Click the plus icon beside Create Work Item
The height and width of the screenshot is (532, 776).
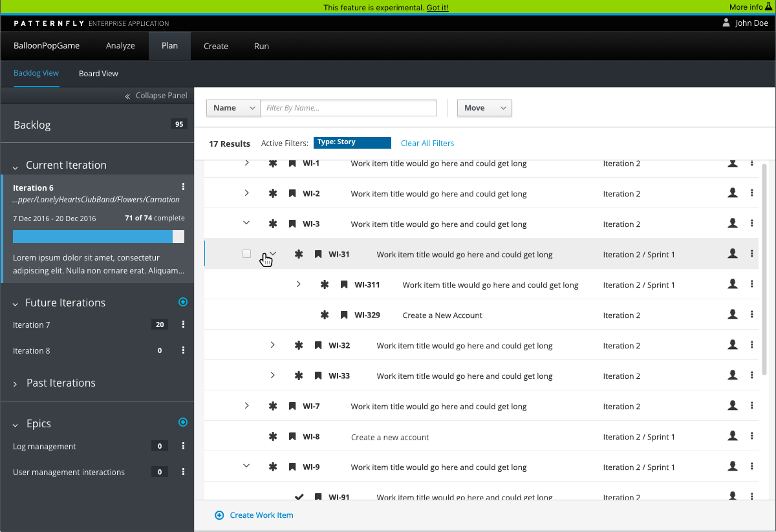219,515
